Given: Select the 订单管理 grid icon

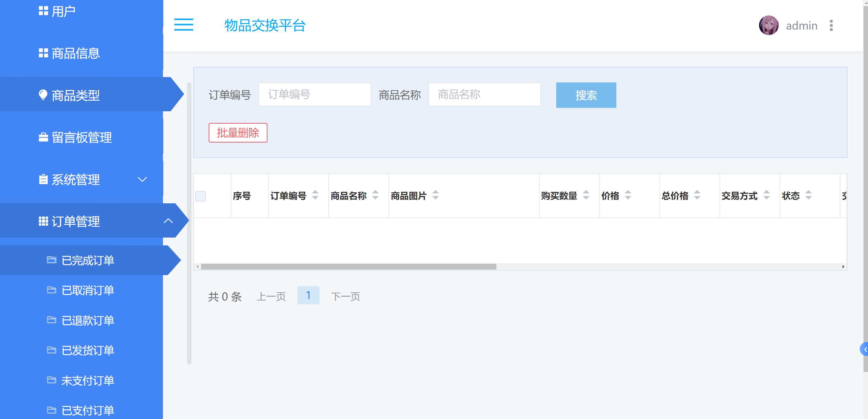Looking at the screenshot, I should click(x=43, y=222).
